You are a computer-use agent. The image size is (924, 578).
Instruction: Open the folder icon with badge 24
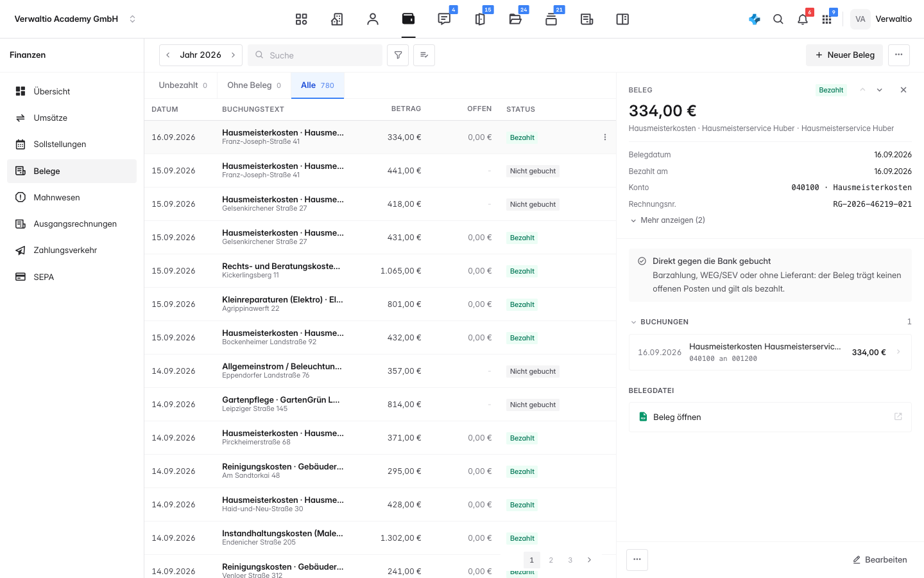pyautogui.click(x=515, y=19)
